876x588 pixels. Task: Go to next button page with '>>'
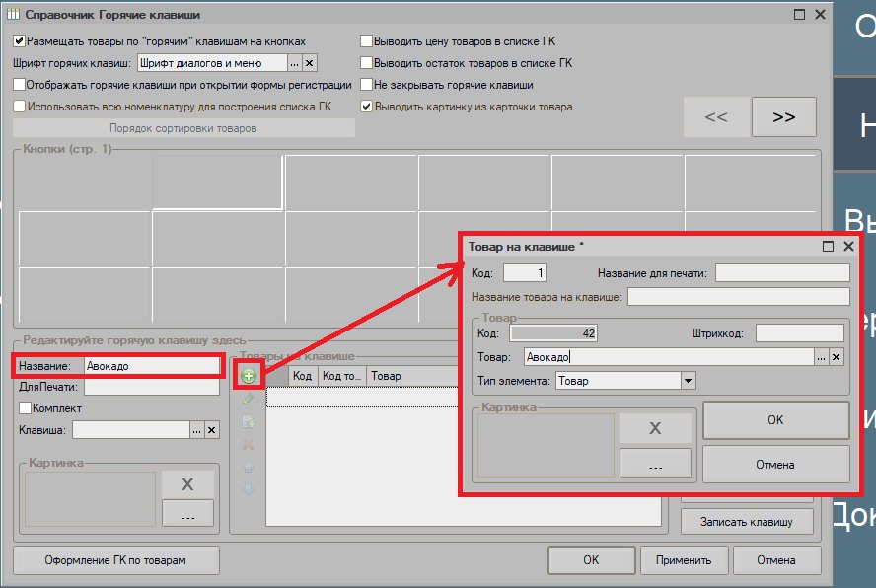[x=784, y=116]
